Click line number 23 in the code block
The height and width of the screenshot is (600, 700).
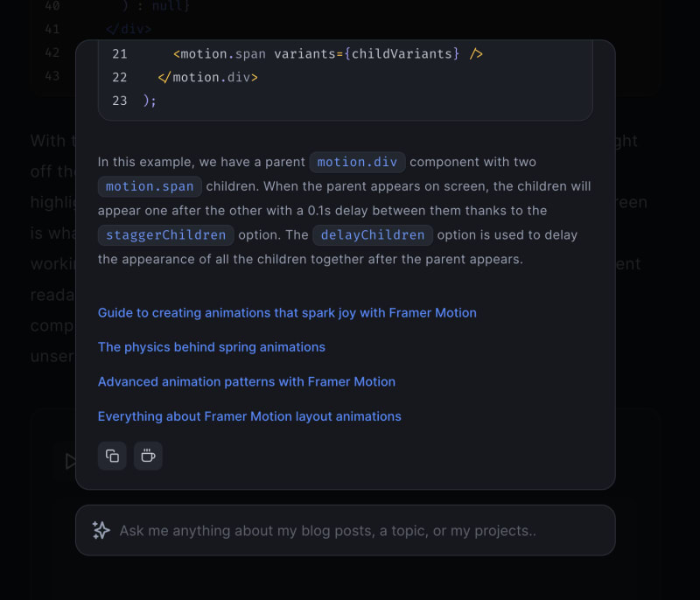[120, 101]
